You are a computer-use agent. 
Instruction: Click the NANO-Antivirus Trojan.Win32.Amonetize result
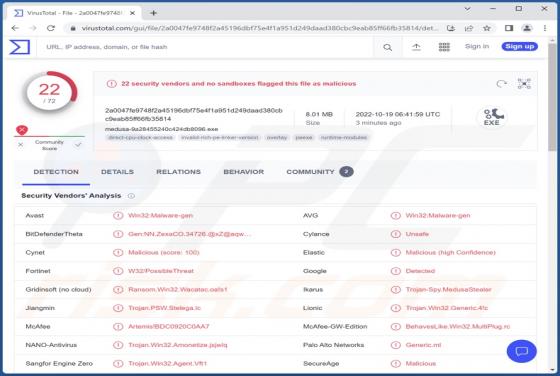click(x=178, y=345)
